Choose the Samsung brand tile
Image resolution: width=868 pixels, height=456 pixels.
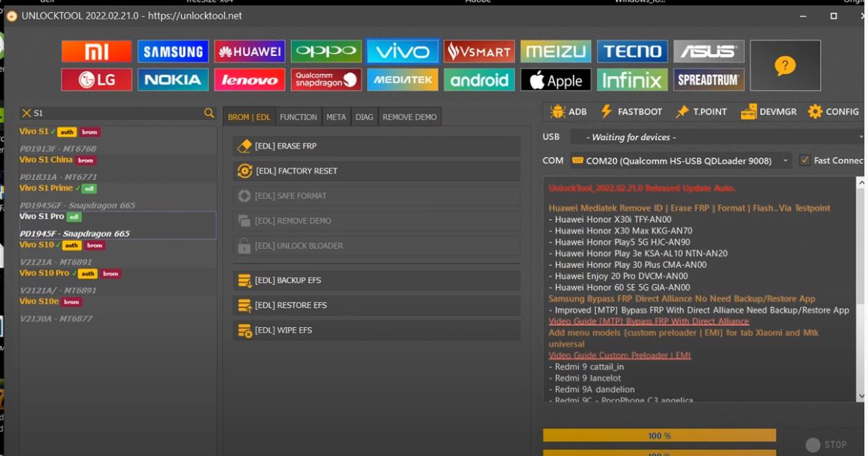[x=173, y=51]
